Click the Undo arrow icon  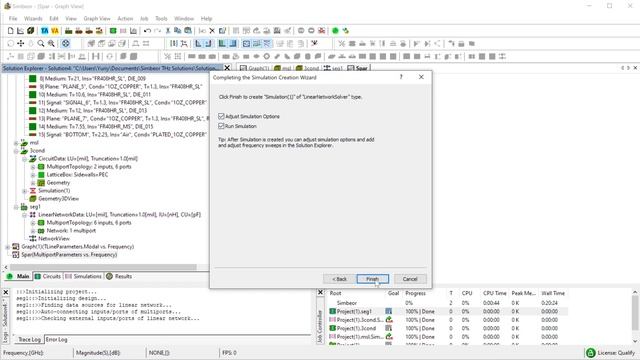[x=147, y=31]
